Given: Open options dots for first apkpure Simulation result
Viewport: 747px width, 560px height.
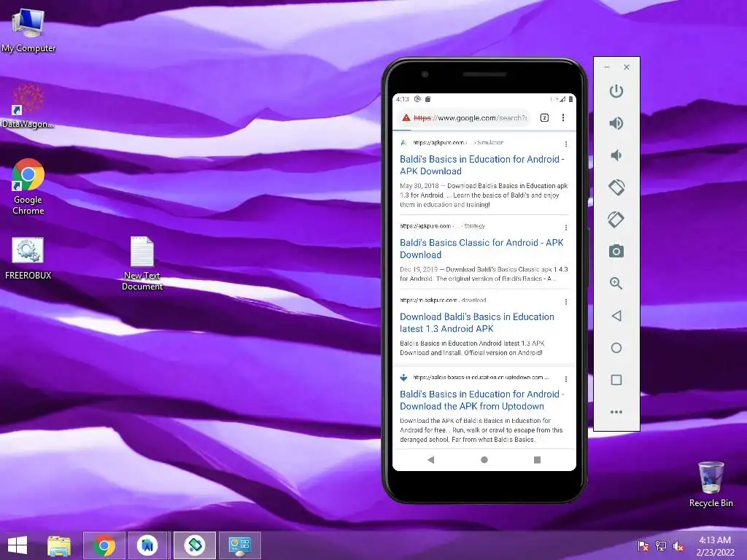Looking at the screenshot, I should [566, 144].
